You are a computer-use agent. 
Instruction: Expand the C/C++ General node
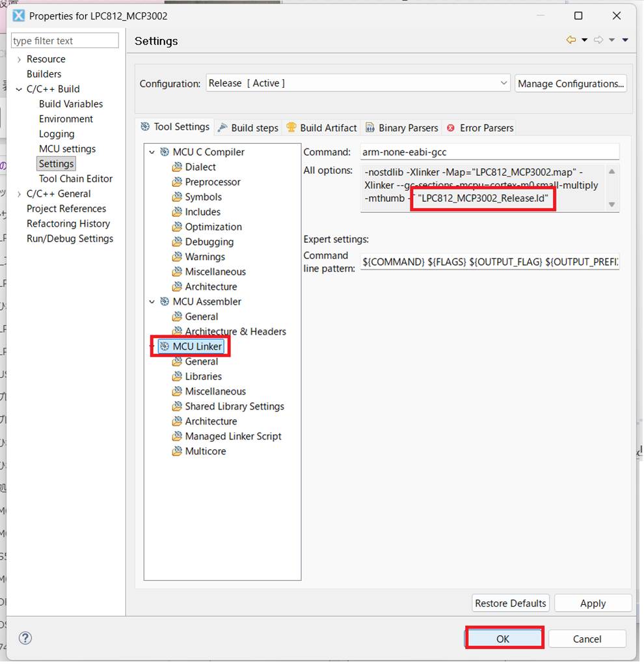(x=19, y=194)
